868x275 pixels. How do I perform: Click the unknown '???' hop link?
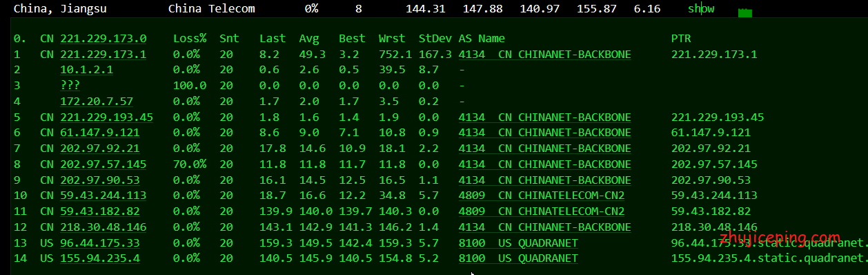point(70,85)
